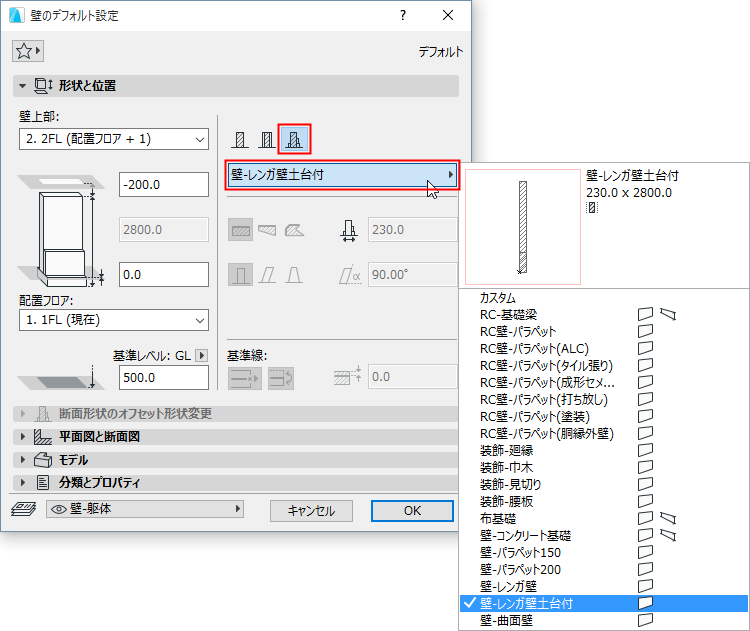Viewport: 750px width, 631px height.
Task: Select 壁-パラペット200 profile
Action: tap(604, 569)
